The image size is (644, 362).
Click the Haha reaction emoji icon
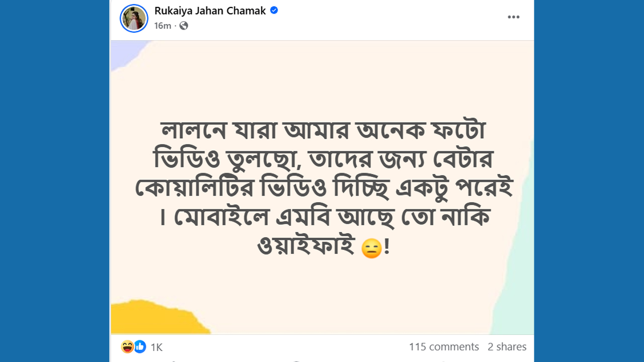[127, 346]
